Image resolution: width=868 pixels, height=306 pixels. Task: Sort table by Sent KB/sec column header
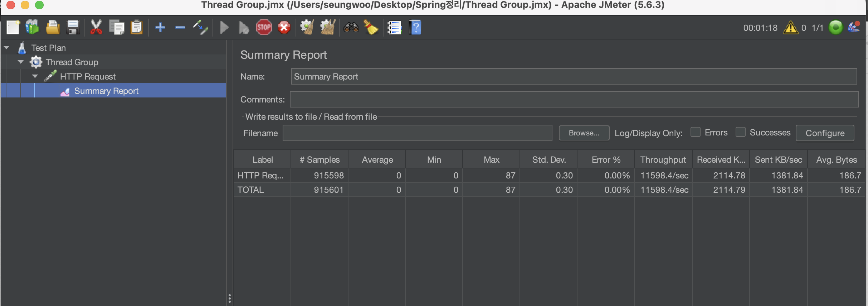(779, 159)
